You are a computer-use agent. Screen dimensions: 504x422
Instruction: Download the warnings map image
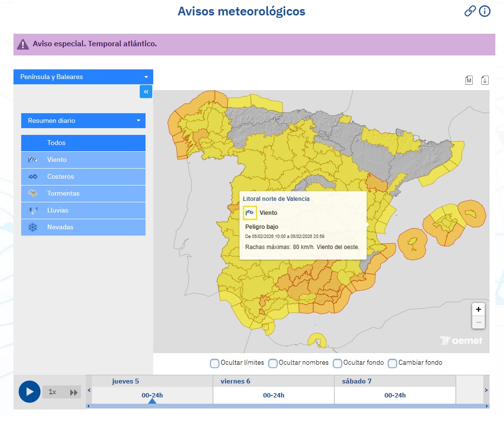[485, 80]
